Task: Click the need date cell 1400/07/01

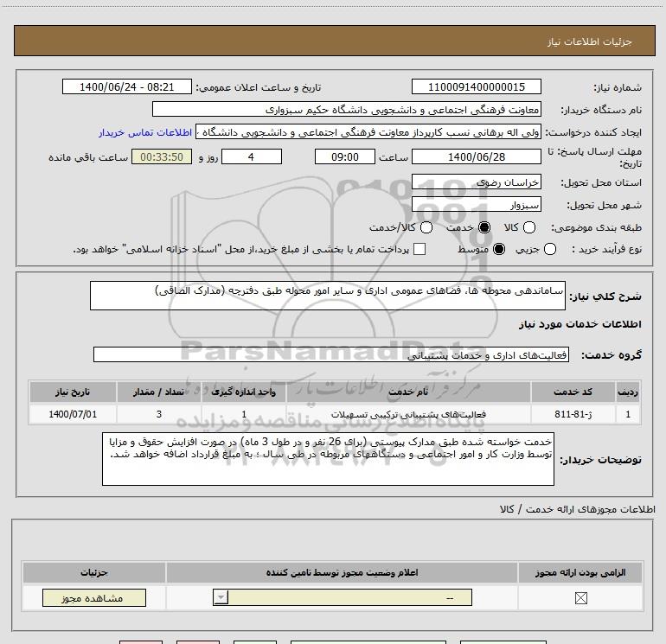Action: (73, 414)
